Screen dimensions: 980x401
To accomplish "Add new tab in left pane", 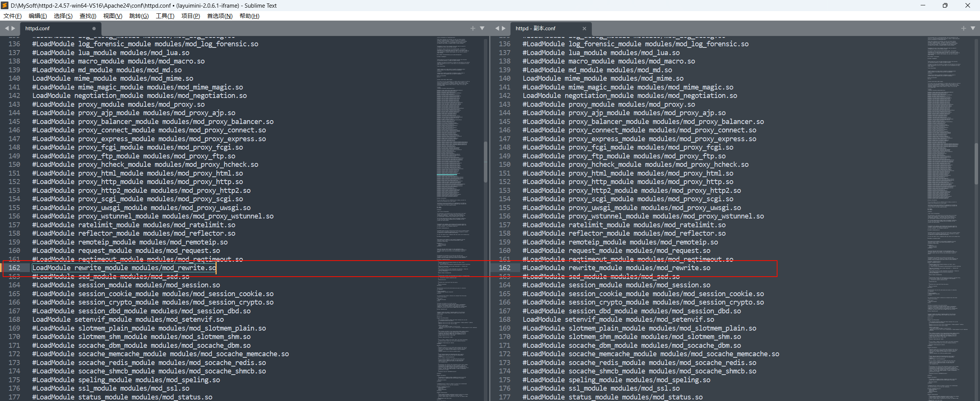I will [473, 28].
